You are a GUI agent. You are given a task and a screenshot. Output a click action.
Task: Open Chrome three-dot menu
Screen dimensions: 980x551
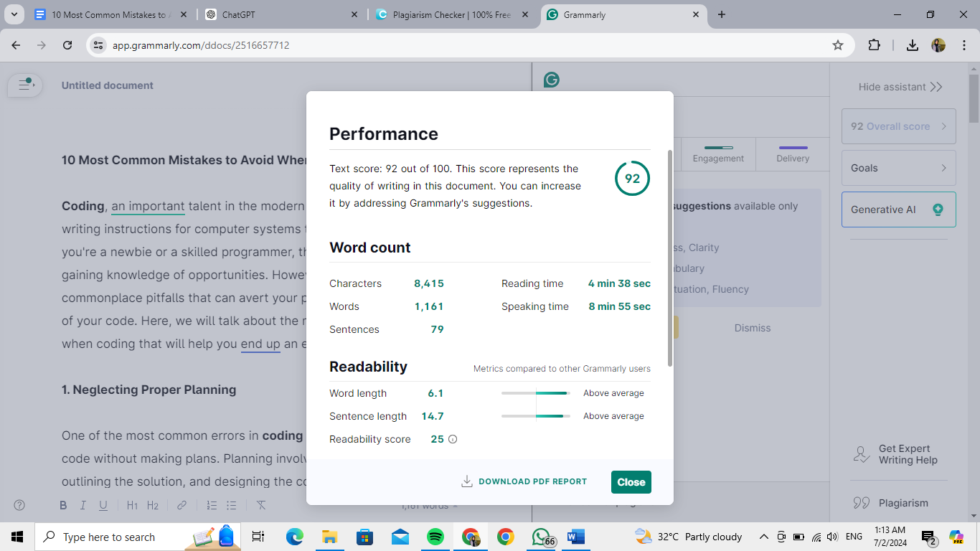coord(963,45)
